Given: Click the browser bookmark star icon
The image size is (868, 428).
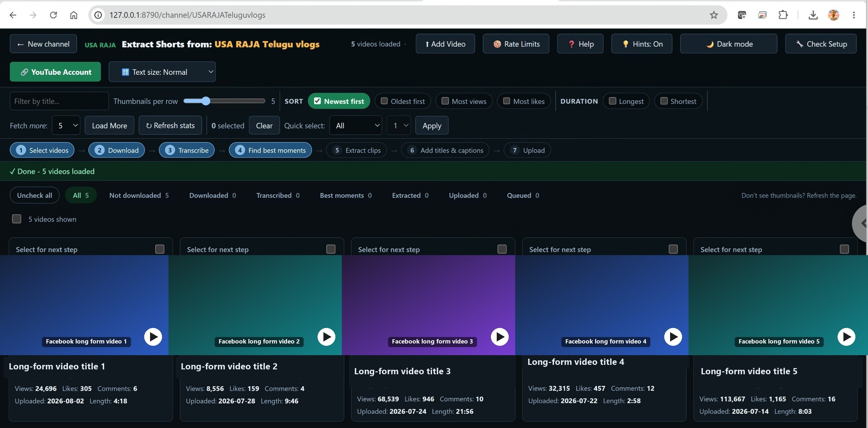Looking at the screenshot, I should tap(714, 15).
